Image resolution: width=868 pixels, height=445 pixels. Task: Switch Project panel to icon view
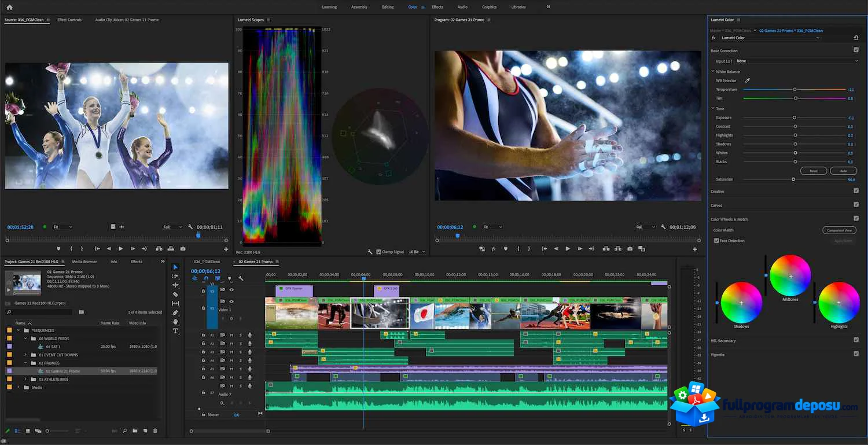[28, 431]
